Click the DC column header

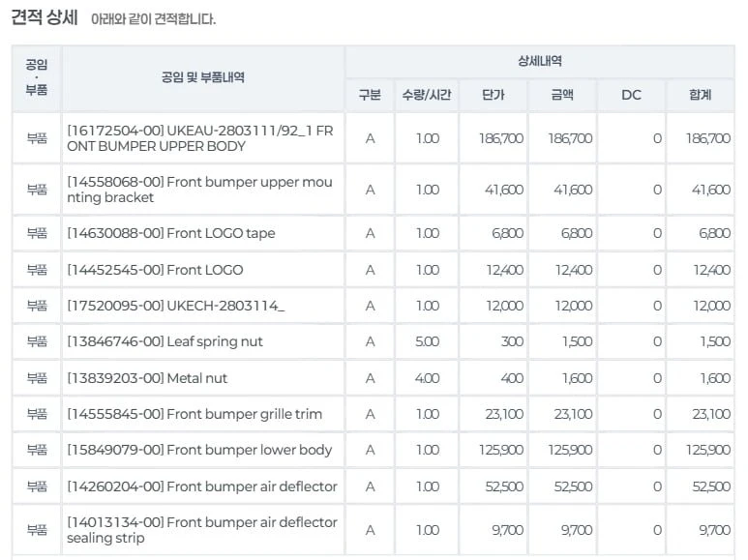(631, 95)
